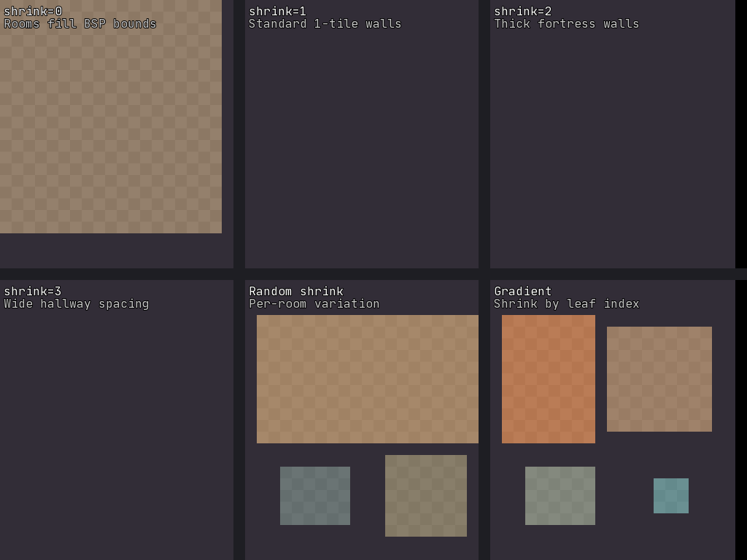Viewport: 747px width, 560px height.
Task: Click the "shrink=2" panel title
Action: point(523,12)
